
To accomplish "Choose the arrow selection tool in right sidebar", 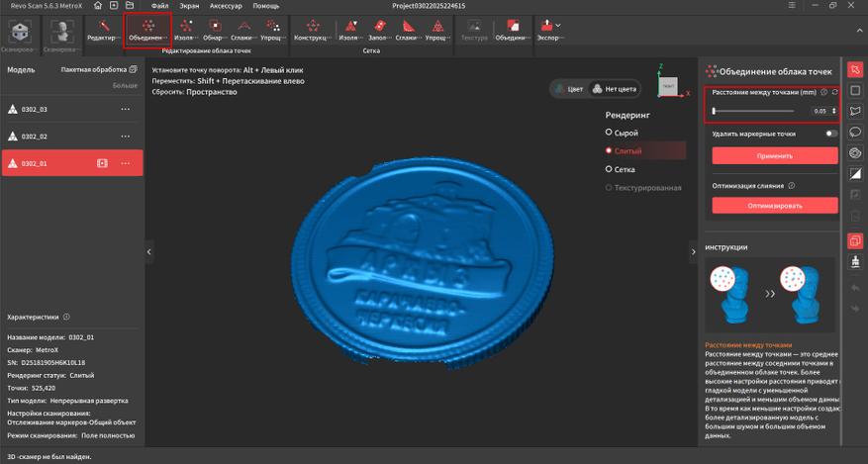I will (855, 69).
